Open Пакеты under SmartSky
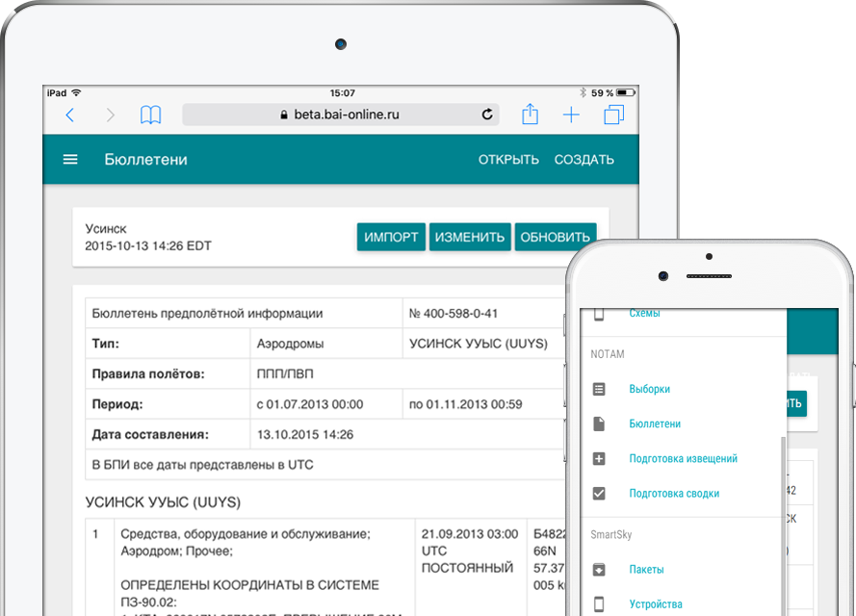This screenshot has width=856, height=616. pyautogui.click(x=646, y=569)
